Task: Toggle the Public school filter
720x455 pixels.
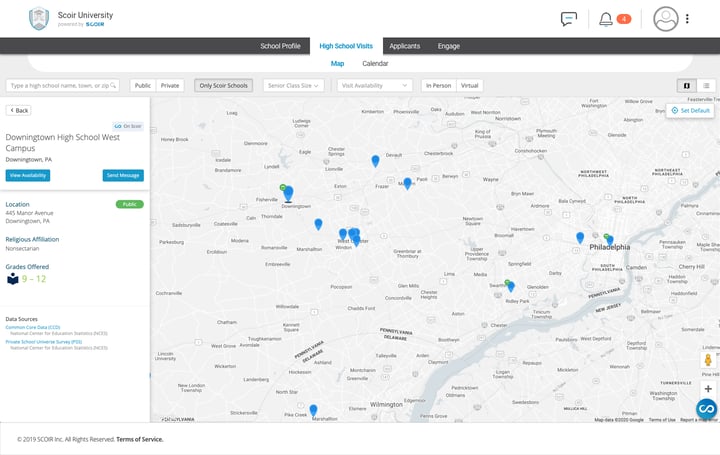Action: (143, 86)
